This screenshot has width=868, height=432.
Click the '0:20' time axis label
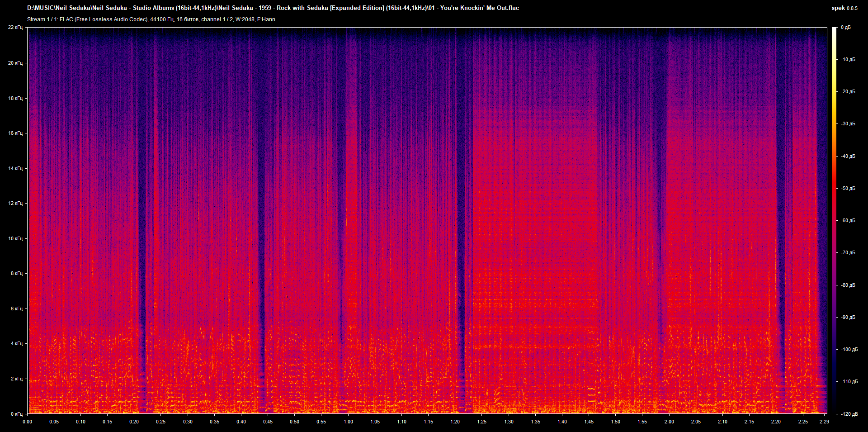tap(134, 422)
